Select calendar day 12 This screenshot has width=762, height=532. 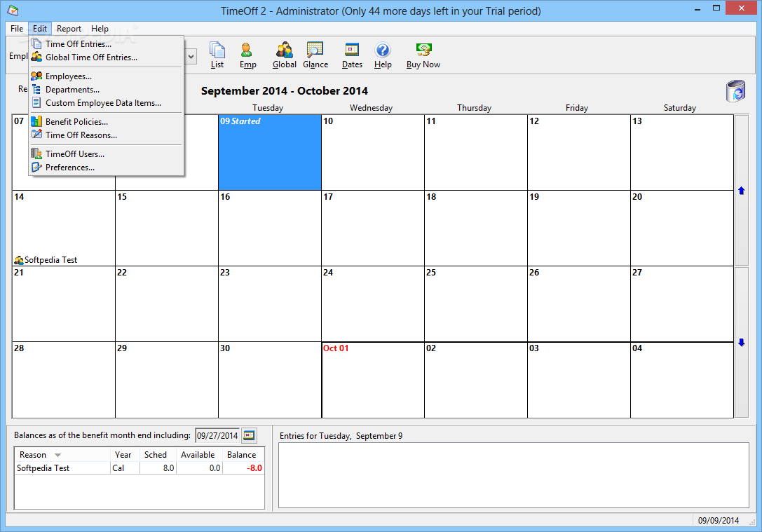coord(579,152)
